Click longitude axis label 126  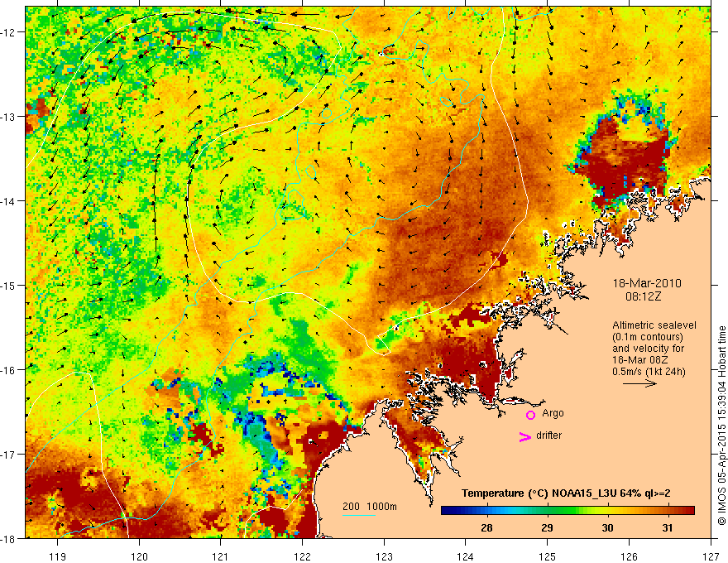pyautogui.click(x=629, y=556)
